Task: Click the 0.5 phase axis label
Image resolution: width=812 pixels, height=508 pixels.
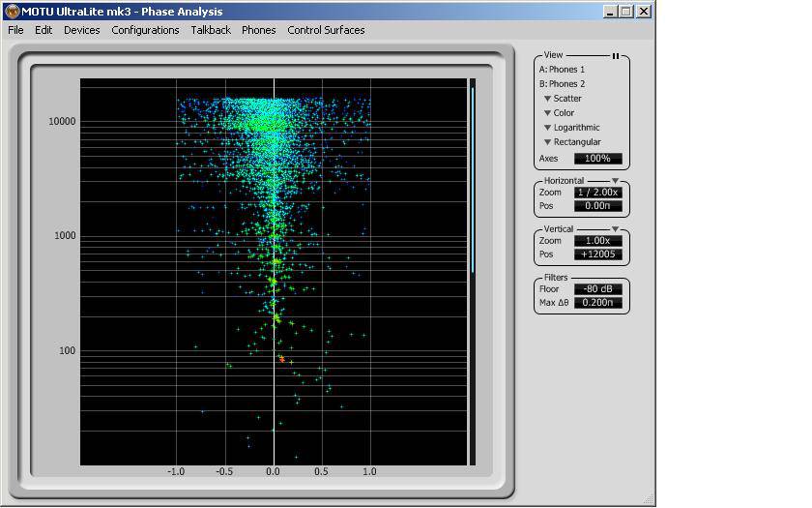Action: coord(321,472)
